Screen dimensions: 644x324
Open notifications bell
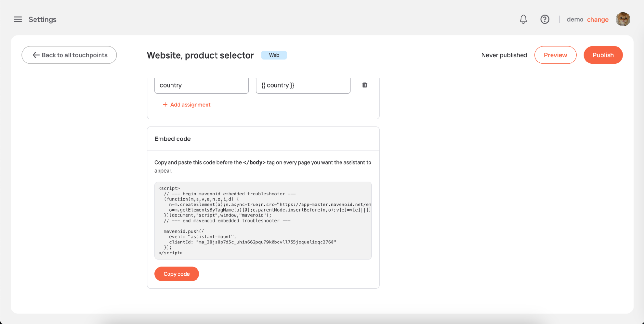(x=524, y=19)
